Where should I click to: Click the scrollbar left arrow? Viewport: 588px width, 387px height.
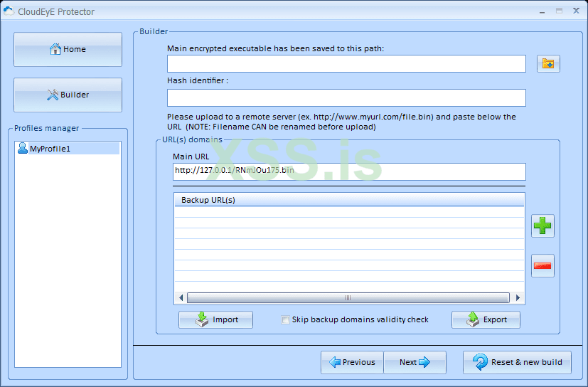181,297
